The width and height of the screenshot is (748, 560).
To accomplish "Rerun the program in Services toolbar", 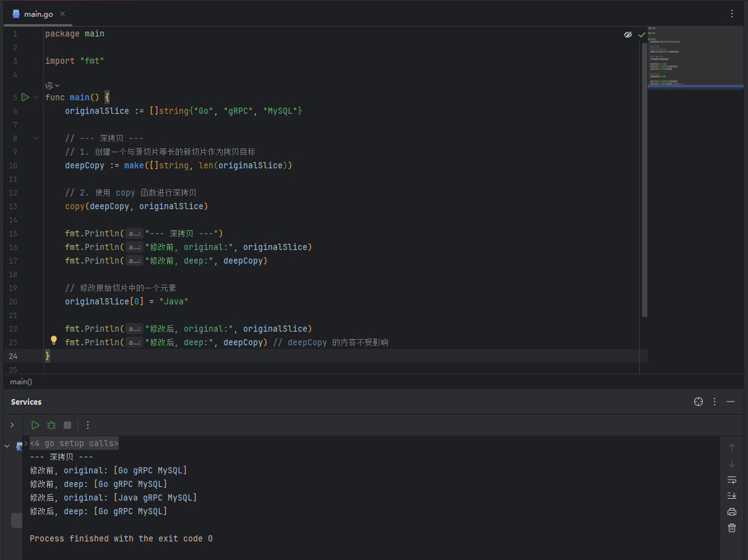I will pos(35,425).
